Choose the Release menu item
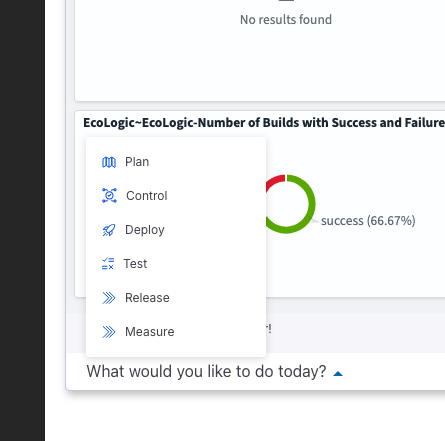 pyautogui.click(x=176, y=298)
